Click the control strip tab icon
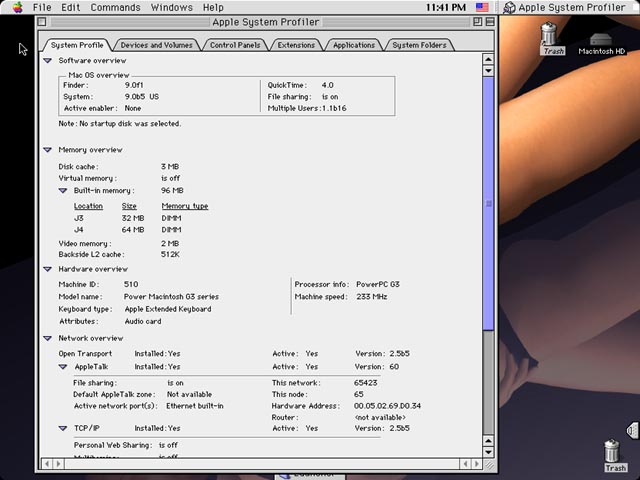Screen dimensions: 640x480 633,429
